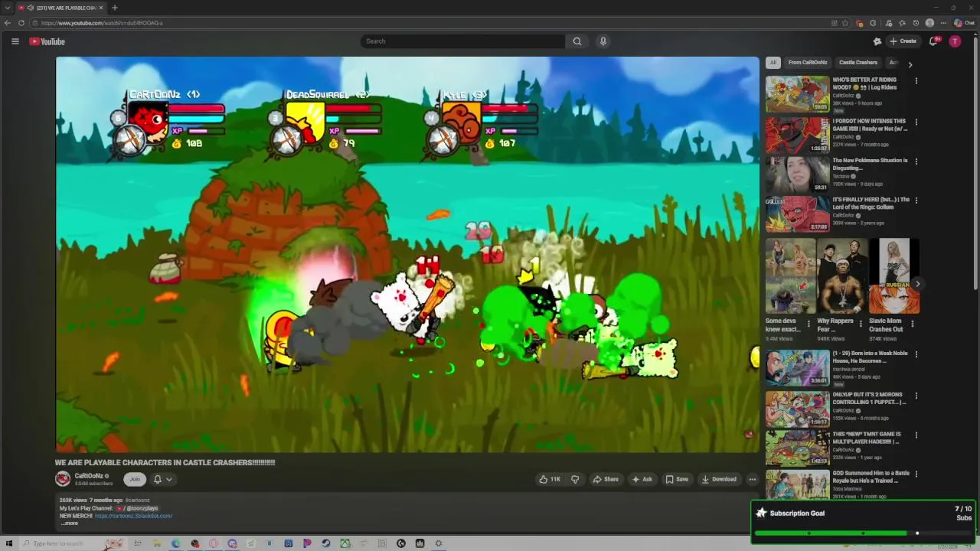This screenshot has height=551, width=980.
Task: Open options for Slavic Mom short
Action: pos(912,324)
